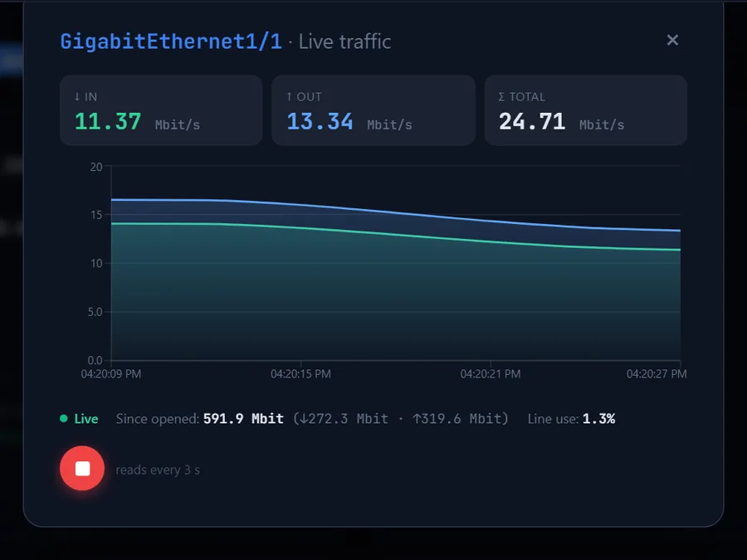The width and height of the screenshot is (747, 560).
Task: Click the 20 y-axis label
Action: click(96, 167)
